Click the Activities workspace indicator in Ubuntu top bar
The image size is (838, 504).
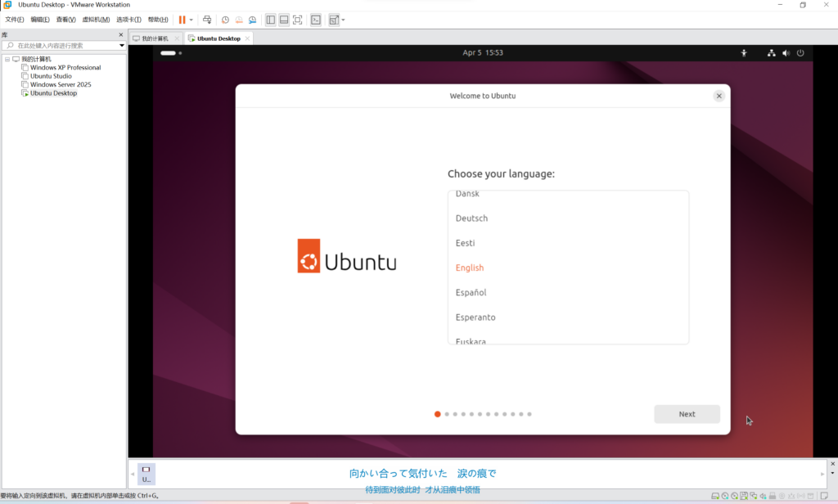[x=171, y=53]
